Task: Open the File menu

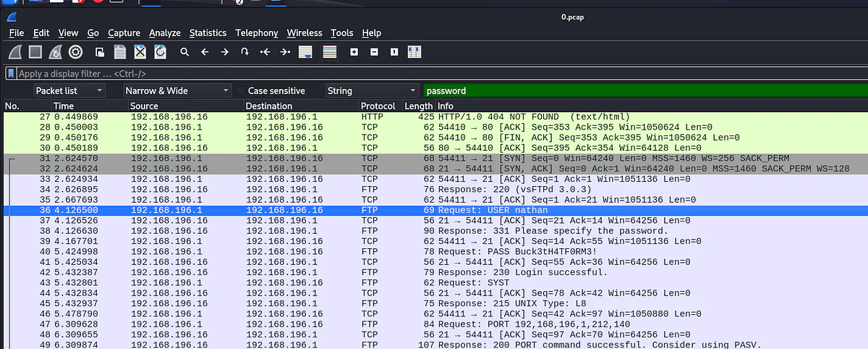Action: [x=17, y=33]
